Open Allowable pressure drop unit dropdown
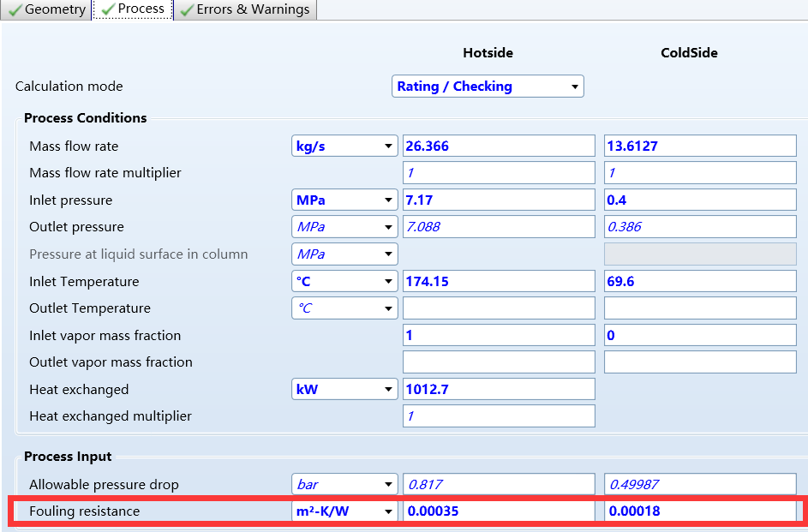 (x=344, y=484)
